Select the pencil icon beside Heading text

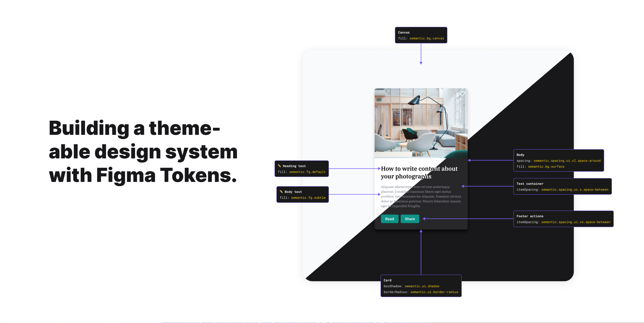(280, 166)
